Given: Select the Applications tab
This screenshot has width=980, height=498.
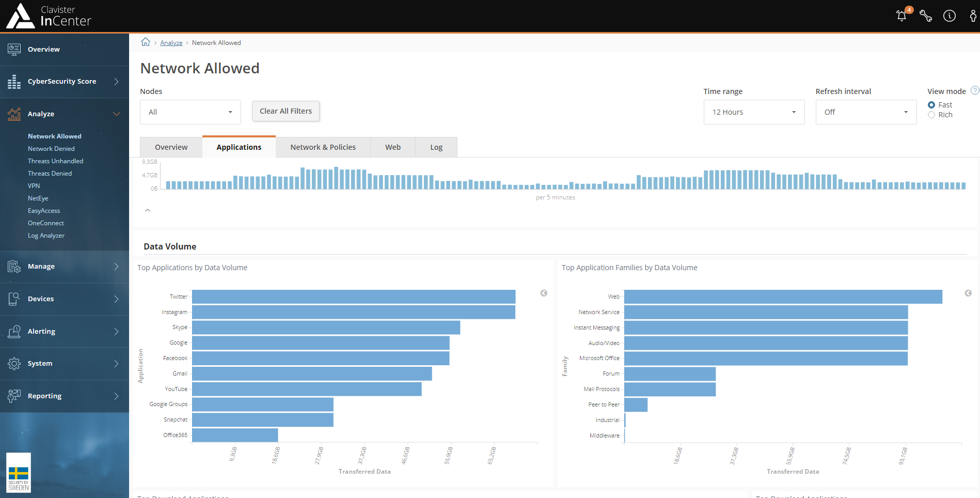Looking at the screenshot, I should [239, 147].
